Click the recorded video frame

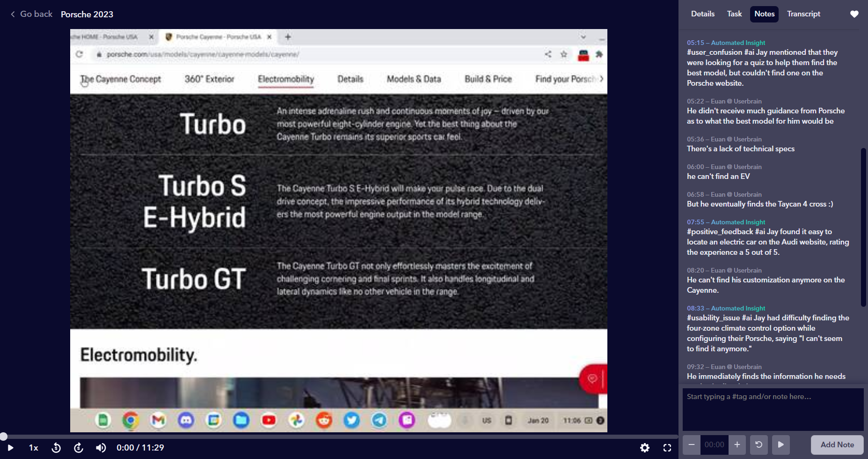(339, 230)
